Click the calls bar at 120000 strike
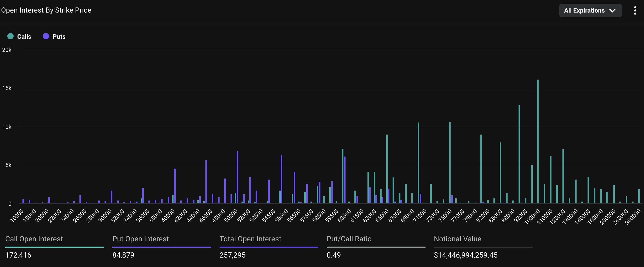644x267 pixels. pos(563,176)
